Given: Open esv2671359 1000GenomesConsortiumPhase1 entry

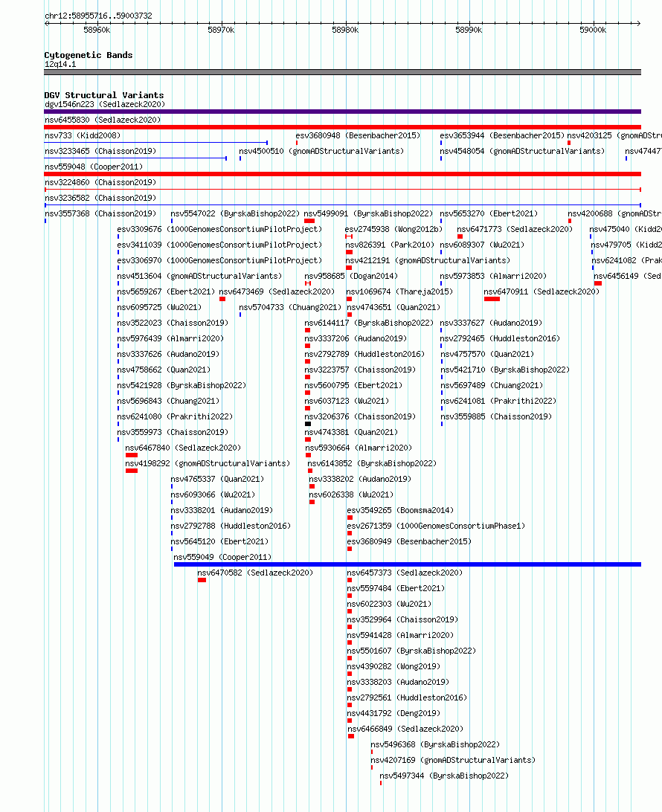Looking at the screenshot, I should click(436, 526).
